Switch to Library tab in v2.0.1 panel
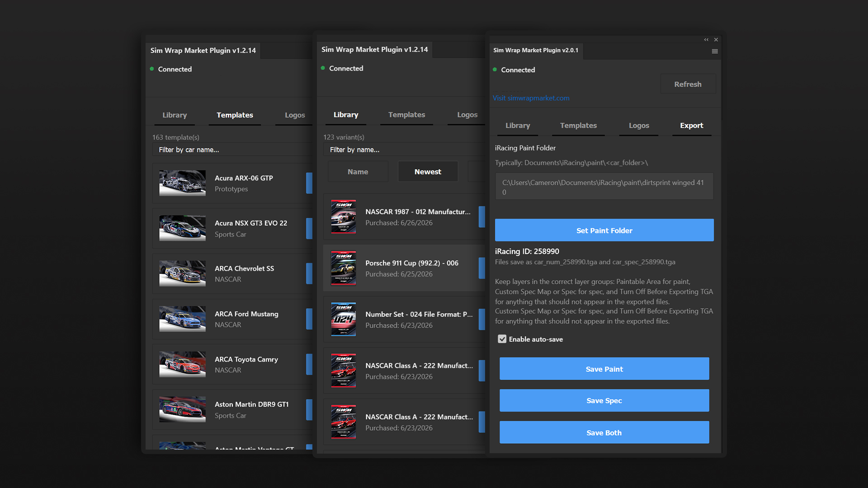 [518, 126]
